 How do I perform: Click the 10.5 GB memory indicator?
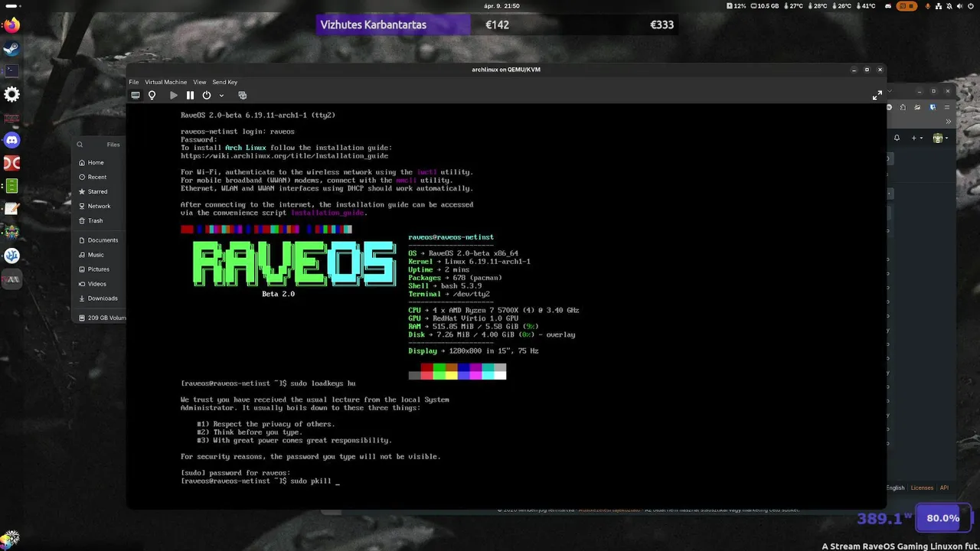click(x=765, y=6)
